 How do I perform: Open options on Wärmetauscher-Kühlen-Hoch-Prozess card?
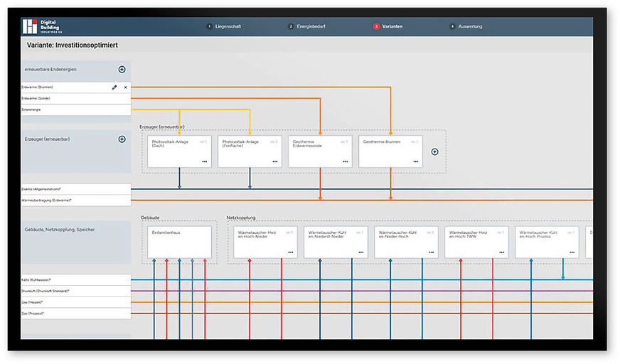(x=572, y=252)
